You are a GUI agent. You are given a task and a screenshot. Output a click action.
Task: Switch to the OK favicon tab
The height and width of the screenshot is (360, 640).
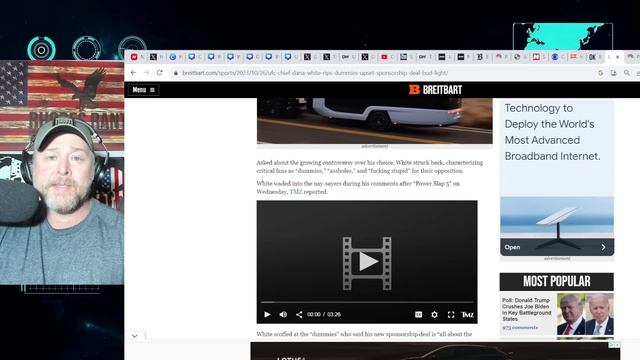592,57
